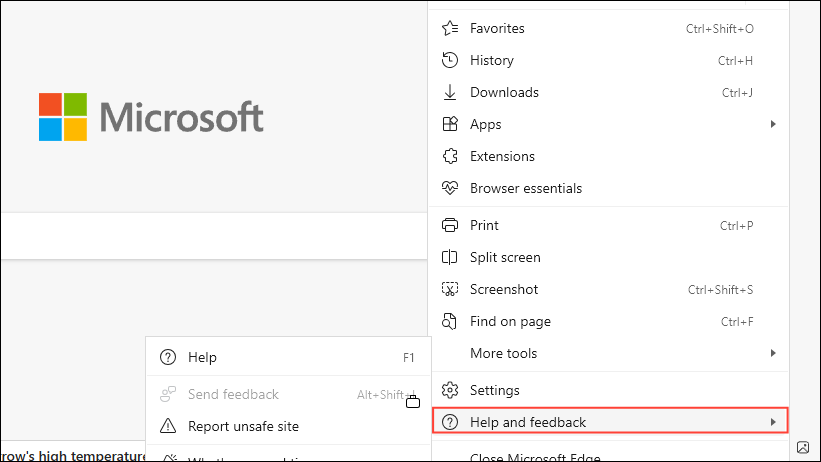Image resolution: width=821 pixels, height=462 pixels.
Task: Open History via the clock icon
Action: [450, 61]
